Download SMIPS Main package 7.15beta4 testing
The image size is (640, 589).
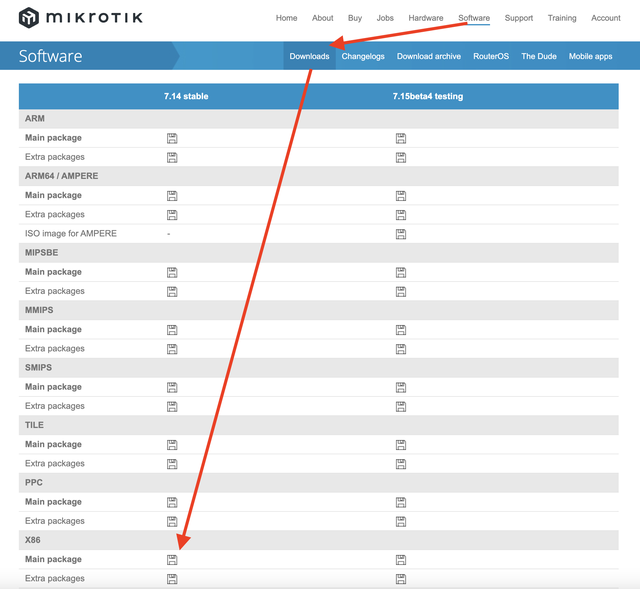tap(401, 387)
